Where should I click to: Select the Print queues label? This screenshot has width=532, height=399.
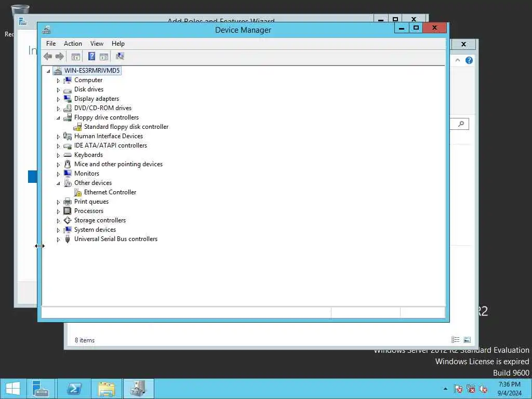pyautogui.click(x=91, y=202)
